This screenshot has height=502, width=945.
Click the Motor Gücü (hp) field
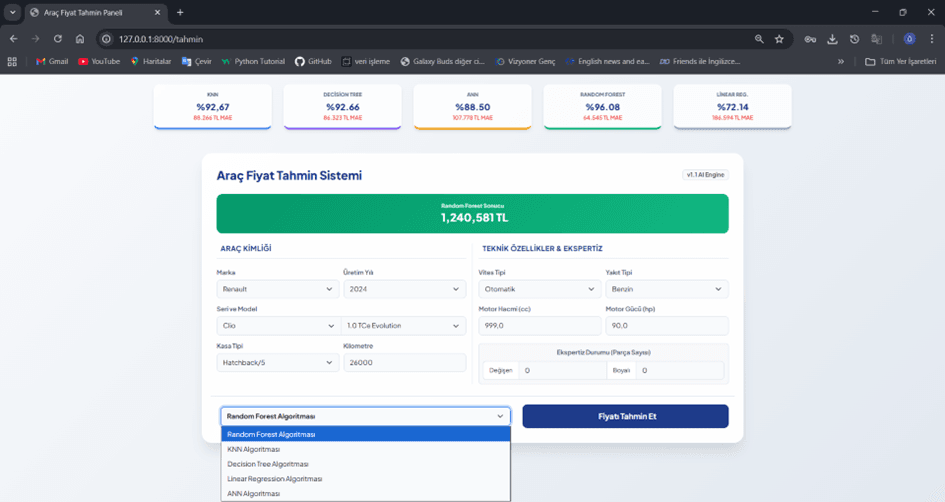(x=666, y=326)
